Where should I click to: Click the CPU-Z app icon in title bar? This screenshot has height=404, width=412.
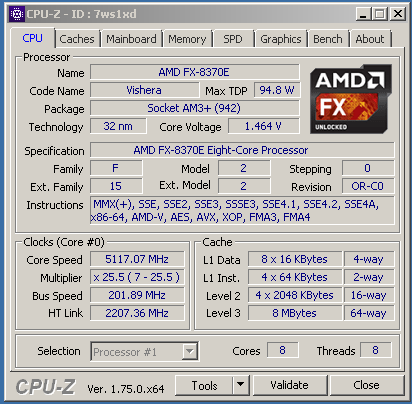(16, 14)
